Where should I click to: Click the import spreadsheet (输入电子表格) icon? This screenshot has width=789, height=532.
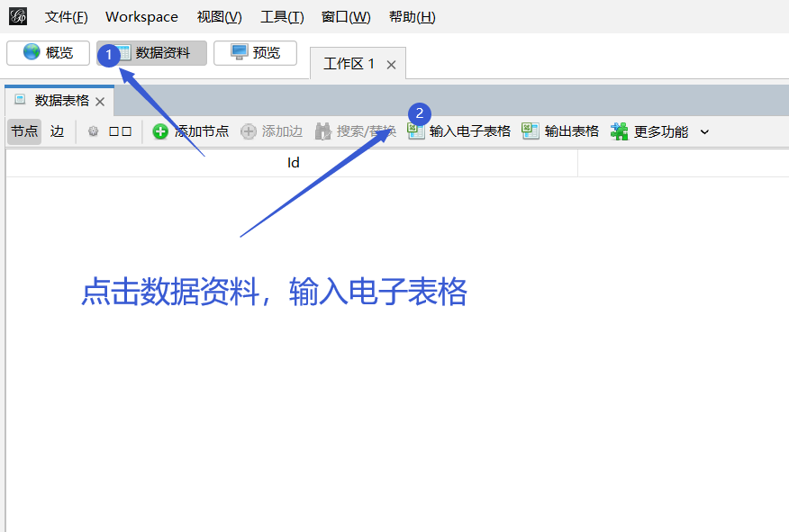416,131
